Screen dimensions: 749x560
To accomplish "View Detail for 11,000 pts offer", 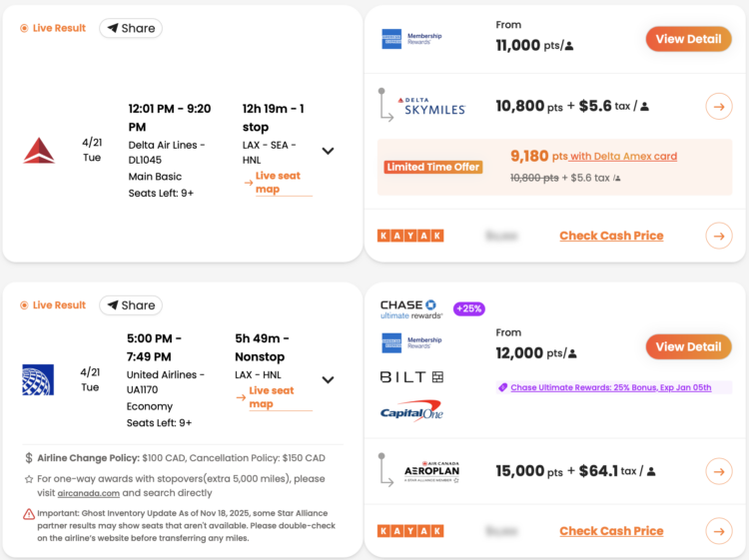I will pyautogui.click(x=688, y=39).
